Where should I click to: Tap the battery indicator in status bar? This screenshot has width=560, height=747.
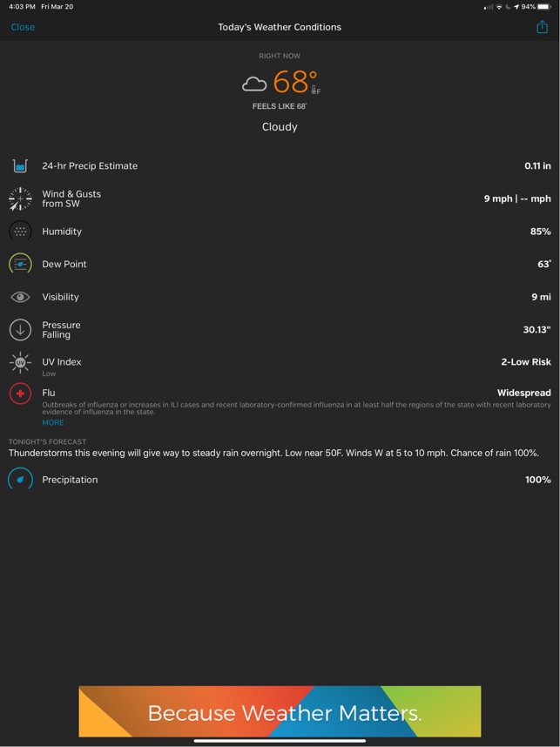[543, 7]
